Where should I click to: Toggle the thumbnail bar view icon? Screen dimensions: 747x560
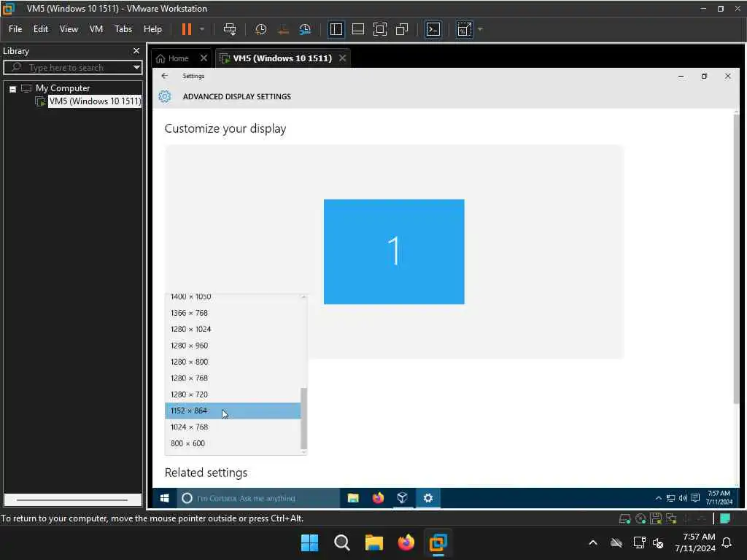coord(357,29)
